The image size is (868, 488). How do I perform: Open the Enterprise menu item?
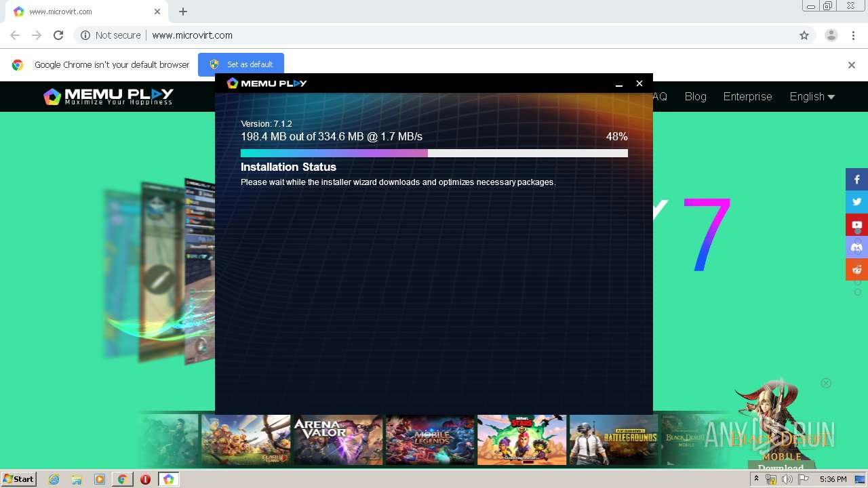click(747, 96)
